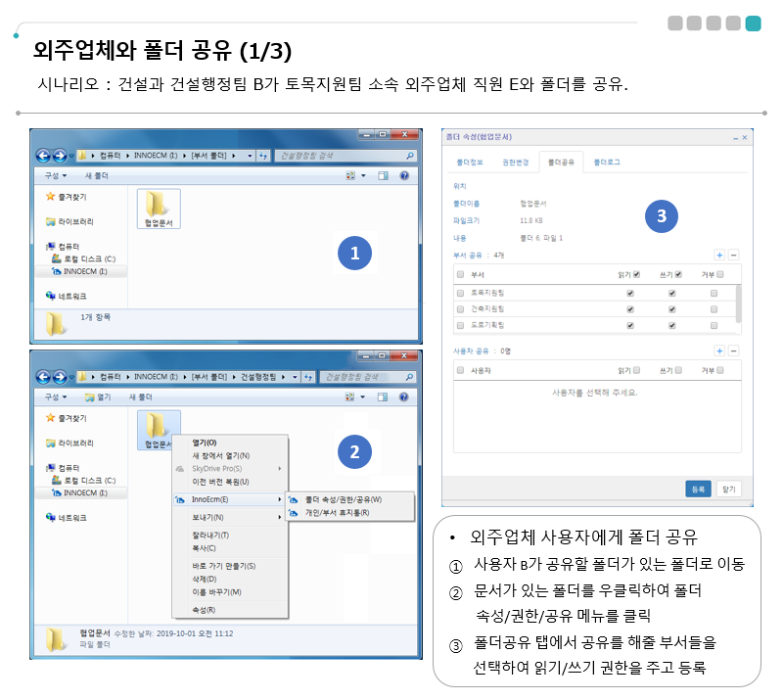Open the 구성 dropdown in window marked 1

click(56, 176)
